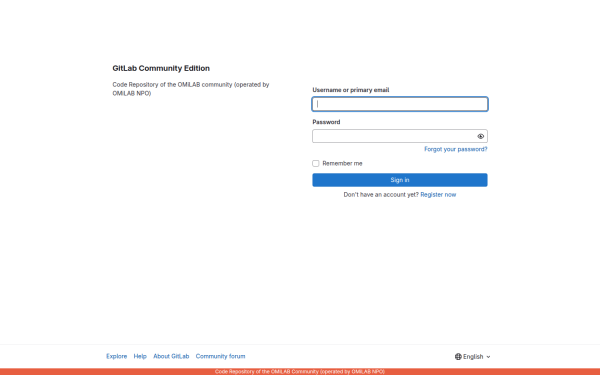The image size is (600, 375).
Task: Open the English language dropdown
Action: click(x=473, y=357)
